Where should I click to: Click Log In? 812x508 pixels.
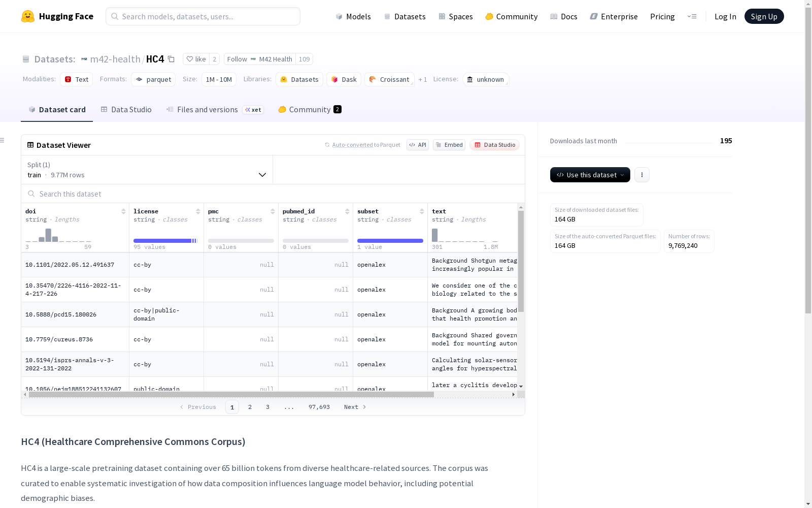coord(725,16)
